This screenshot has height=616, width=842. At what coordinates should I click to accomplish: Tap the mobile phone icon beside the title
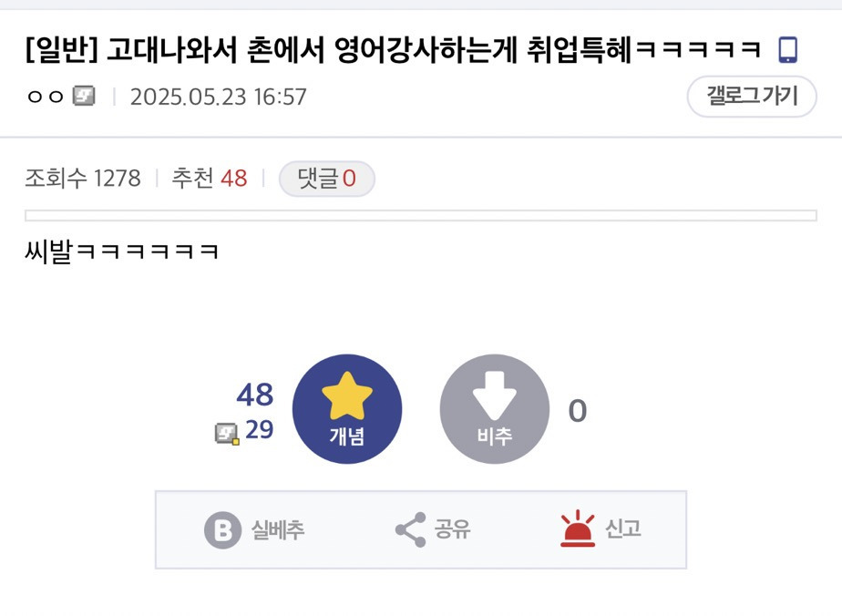point(788,50)
